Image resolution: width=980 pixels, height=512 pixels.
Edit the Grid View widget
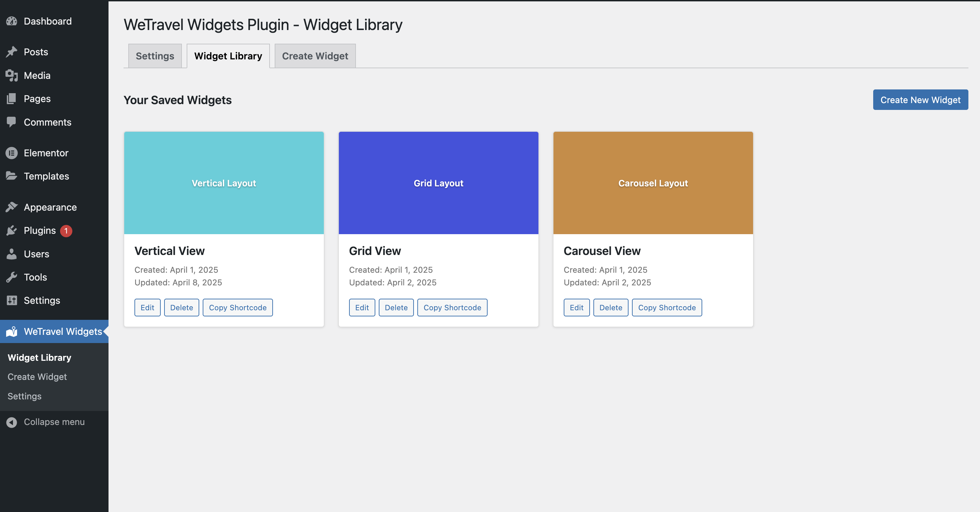point(362,308)
